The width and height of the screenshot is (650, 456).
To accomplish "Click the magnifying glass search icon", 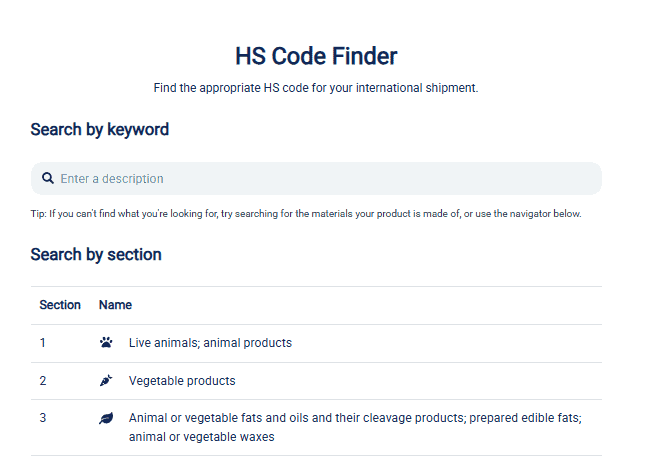I will pyautogui.click(x=47, y=179).
